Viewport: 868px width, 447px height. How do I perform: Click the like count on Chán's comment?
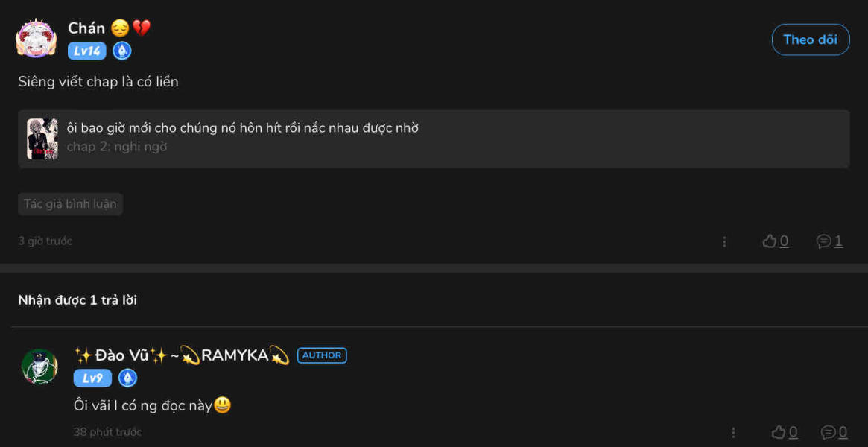pyautogui.click(x=784, y=242)
